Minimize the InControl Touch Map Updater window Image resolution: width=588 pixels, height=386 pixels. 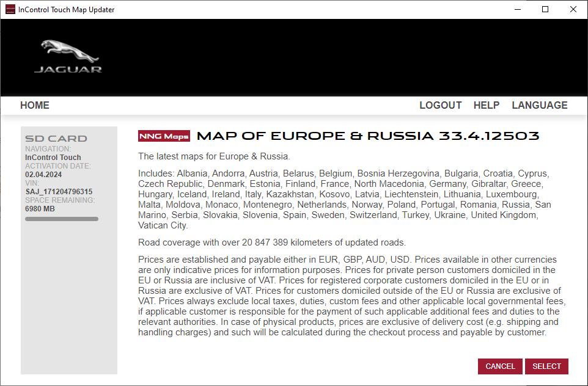coord(518,9)
